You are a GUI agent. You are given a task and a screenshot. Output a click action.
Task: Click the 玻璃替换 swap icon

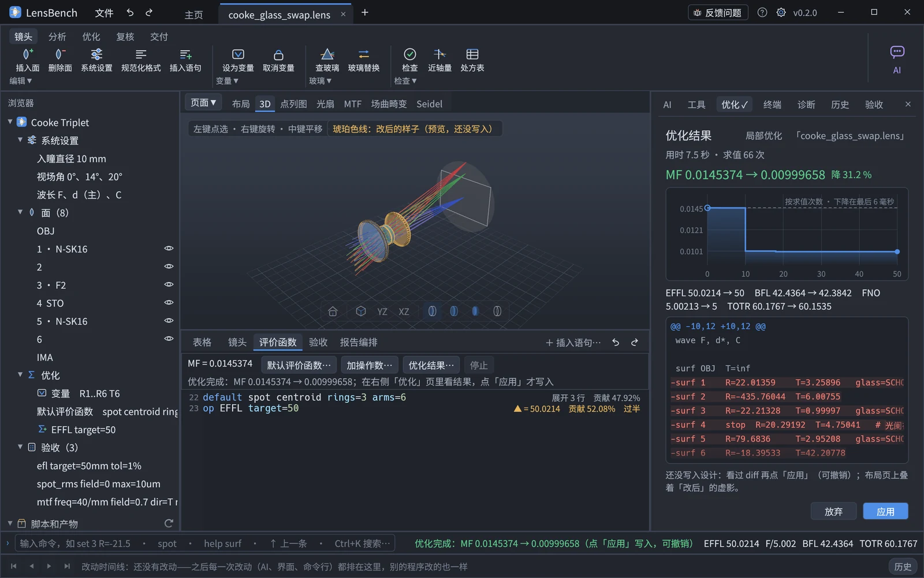364,54
